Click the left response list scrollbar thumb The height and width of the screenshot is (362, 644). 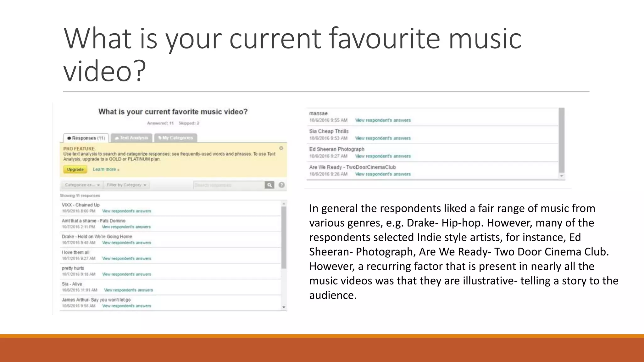click(x=284, y=238)
